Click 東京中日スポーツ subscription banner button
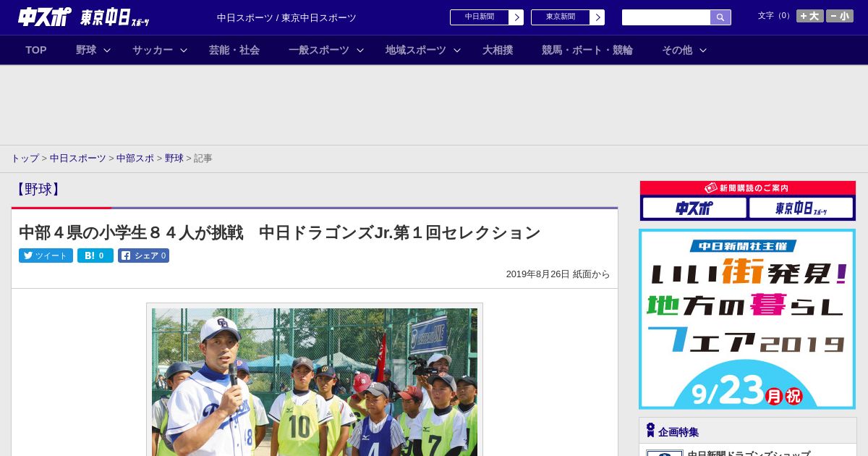The height and width of the screenshot is (456, 868). pos(801,208)
